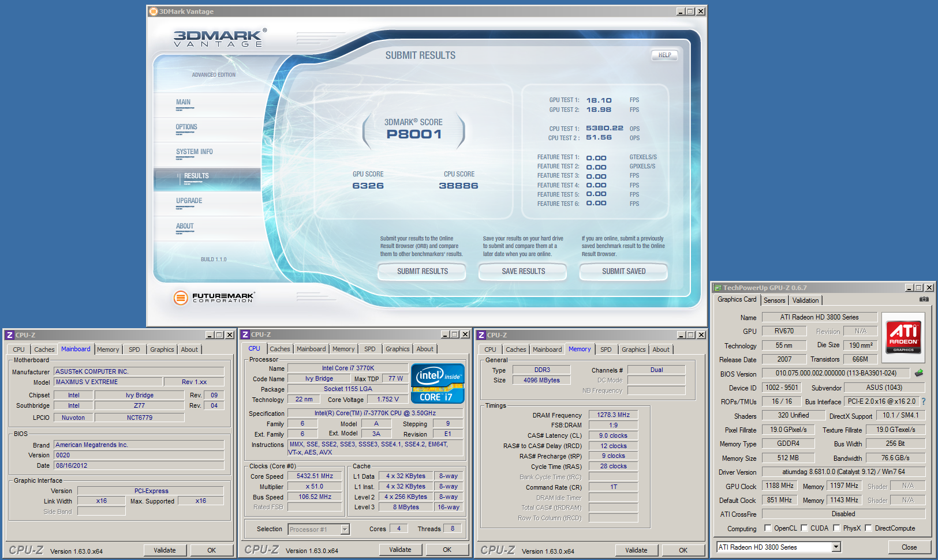938x560 pixels.
Task: Click the SAVE RESULTS button
Action: (x=523, y=271)
